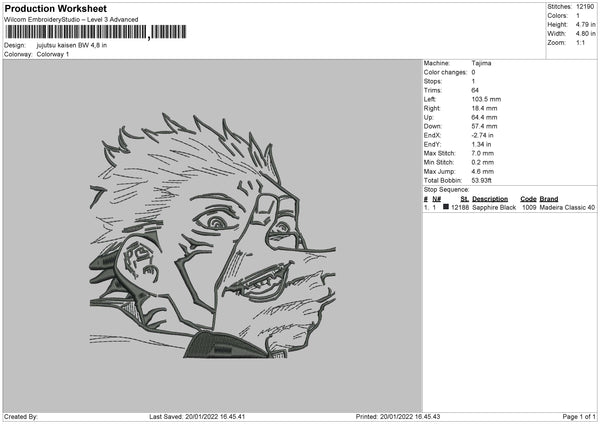Click the Up value 64.4 mm

(x=484, y=117)
